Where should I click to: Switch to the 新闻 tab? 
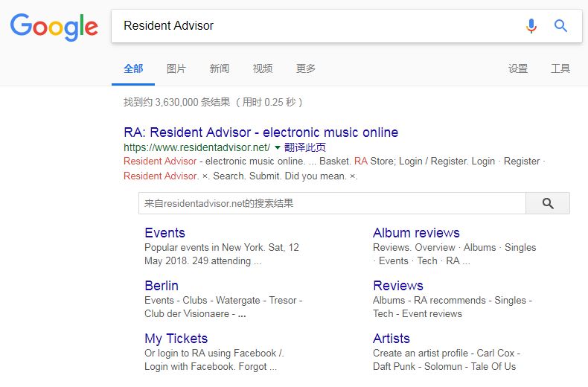(x=220, y=68)
